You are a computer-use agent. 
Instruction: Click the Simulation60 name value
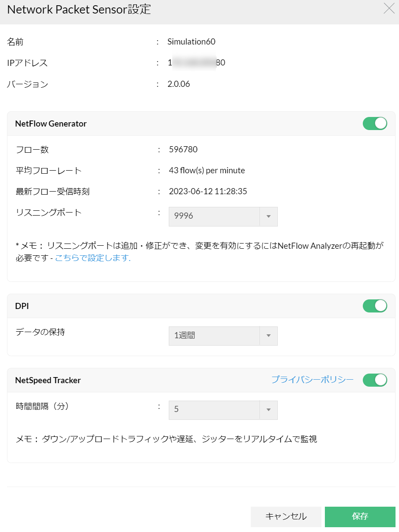(x=191, y=42)
